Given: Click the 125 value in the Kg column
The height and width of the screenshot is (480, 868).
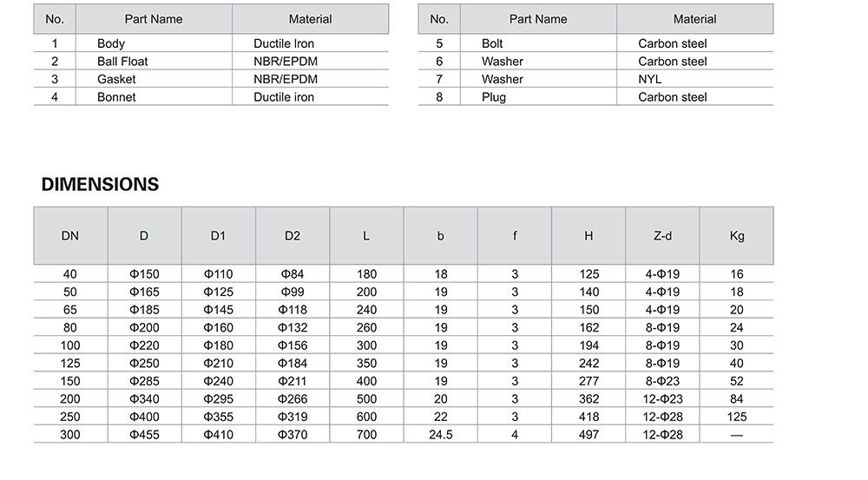Looking at the screenshot, I should (x=737, y=417).
